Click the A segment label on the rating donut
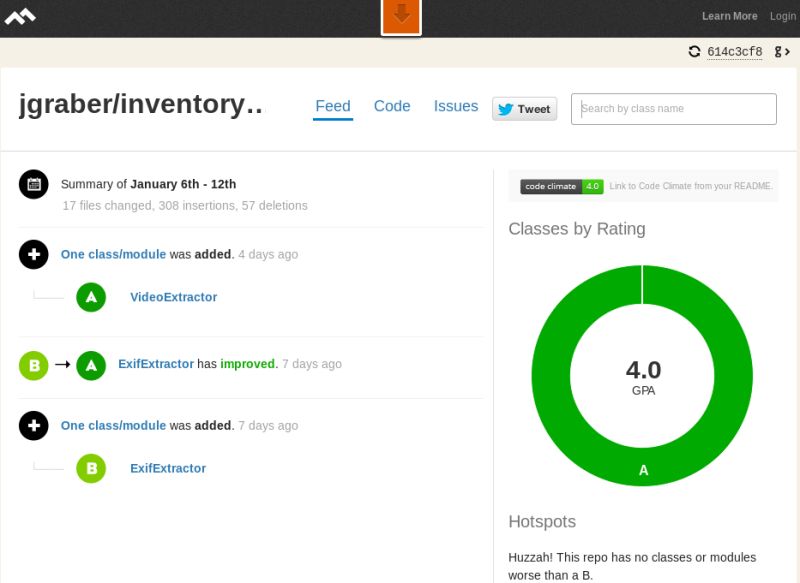This screenshot has width=800, height=583. pyautogui.click(x=643, y=470)
